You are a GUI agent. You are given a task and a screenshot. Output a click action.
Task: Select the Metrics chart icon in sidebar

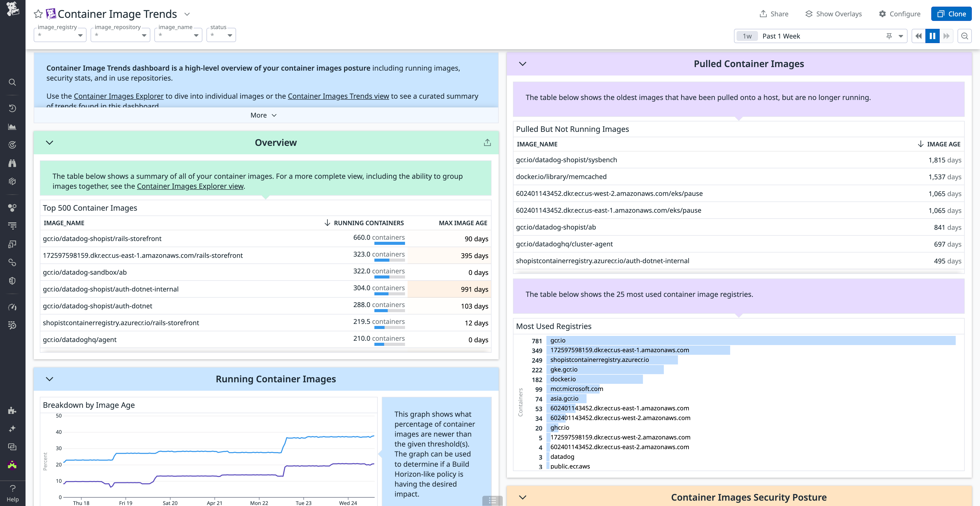[x=12, y=127]
